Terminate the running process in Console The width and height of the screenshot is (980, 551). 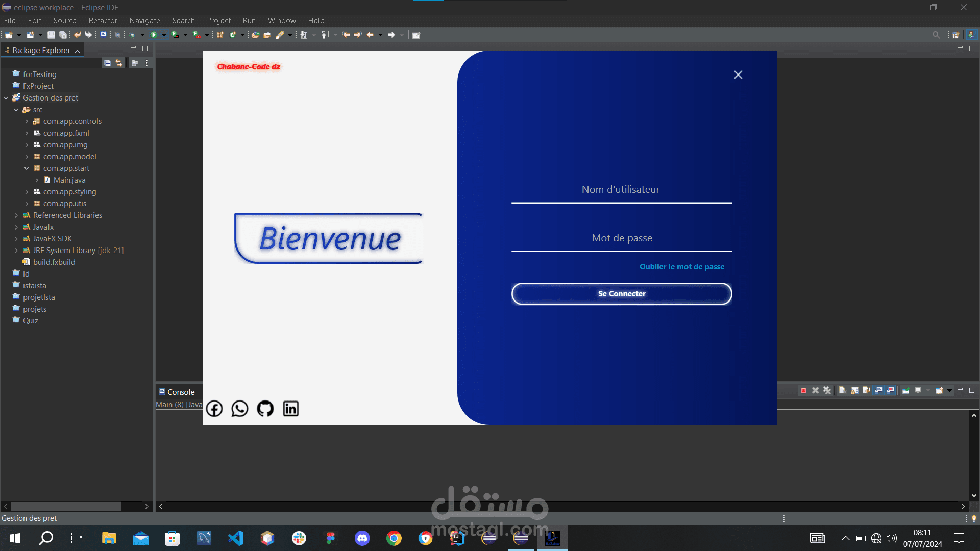coord(803,391)
